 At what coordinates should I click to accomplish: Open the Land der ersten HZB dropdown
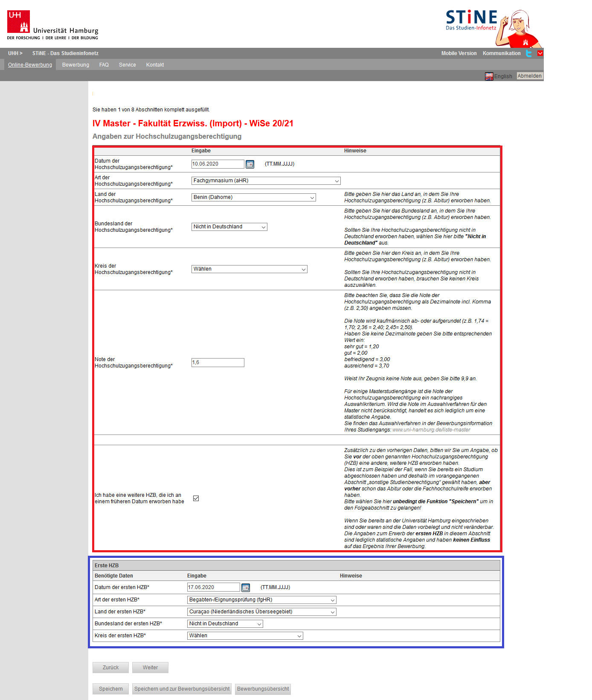click(261, 612)
